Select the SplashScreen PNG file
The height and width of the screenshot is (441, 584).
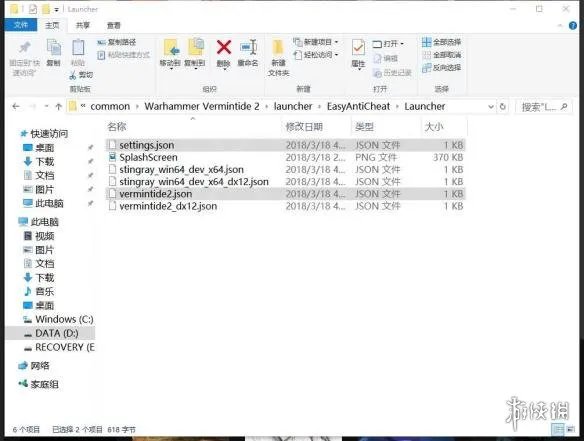(x=285, y=157)
